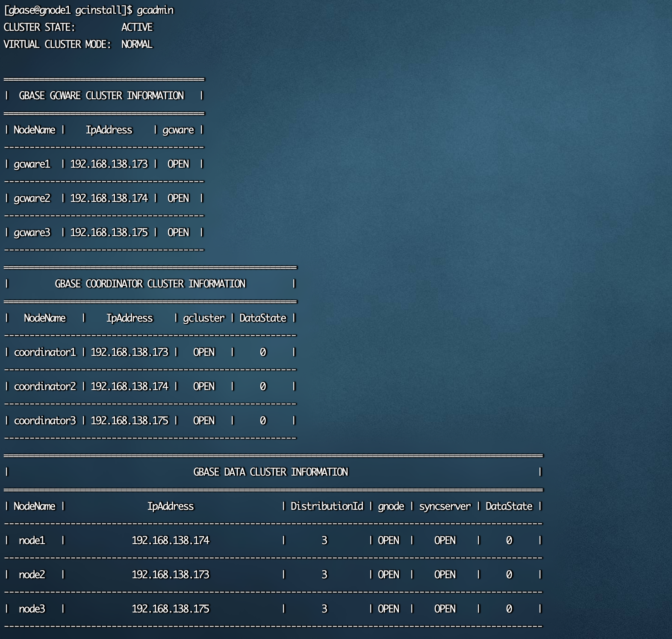Click the "coordinator2" node name
Image resolution: width=672 pixels, height=639 pixels.
[45, 387]
